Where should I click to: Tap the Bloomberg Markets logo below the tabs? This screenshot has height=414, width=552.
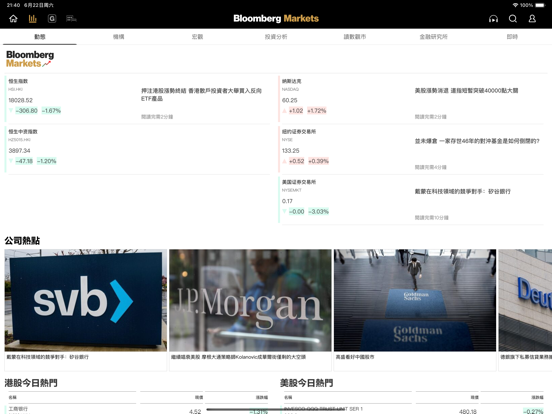[30, 59]
